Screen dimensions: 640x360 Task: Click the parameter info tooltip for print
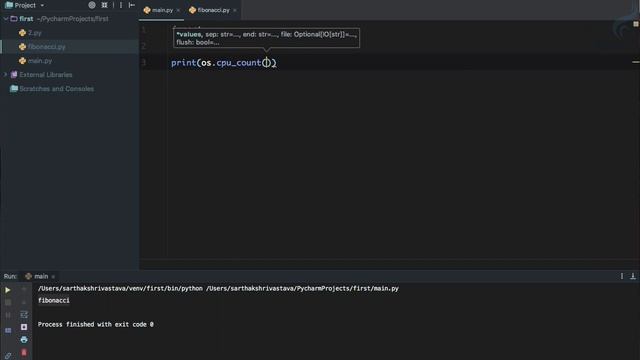(267, 38)
